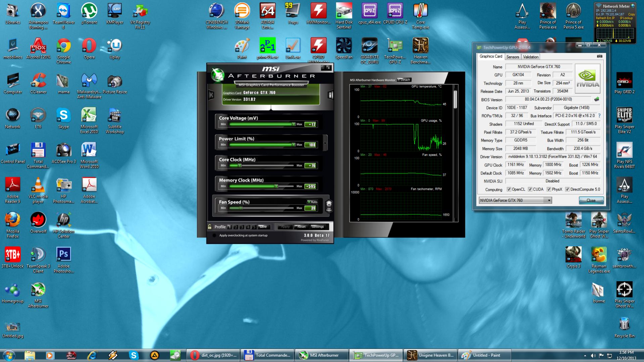The height and width of the screenshot is (362, 644).
Task: Switch to the Sensors tab in GPU-Z
Action: [512, 57]
